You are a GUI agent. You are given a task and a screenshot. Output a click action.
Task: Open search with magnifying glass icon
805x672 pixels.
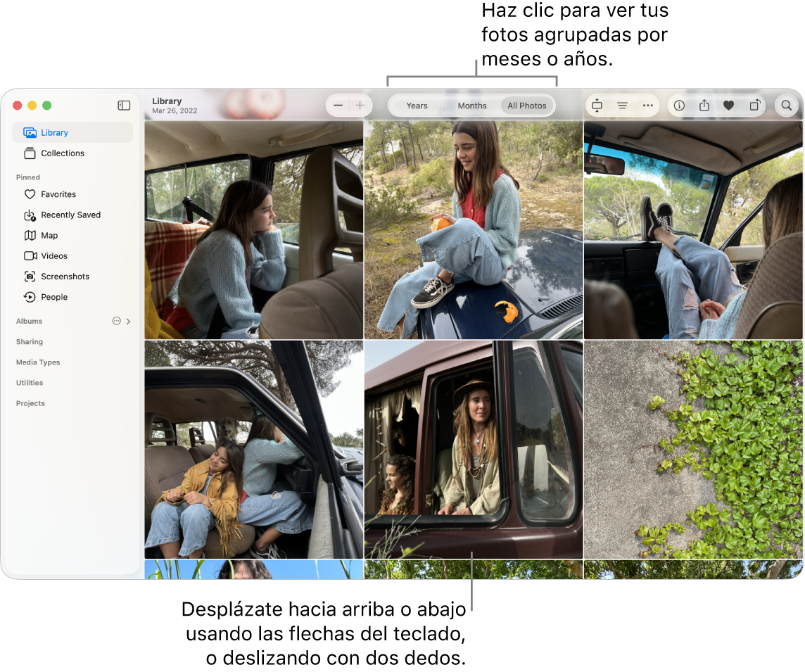[786, 106]
